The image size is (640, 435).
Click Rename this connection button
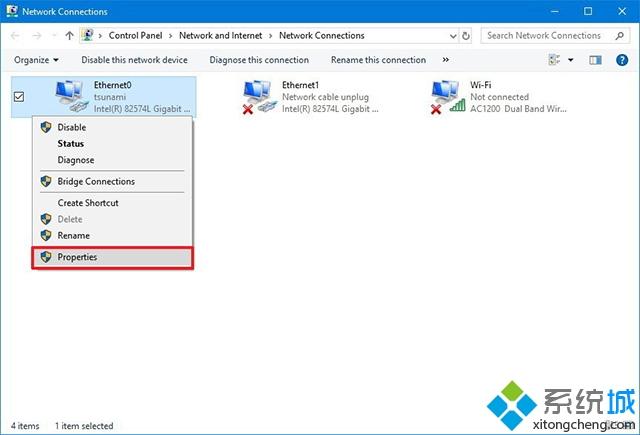(378, 60)
